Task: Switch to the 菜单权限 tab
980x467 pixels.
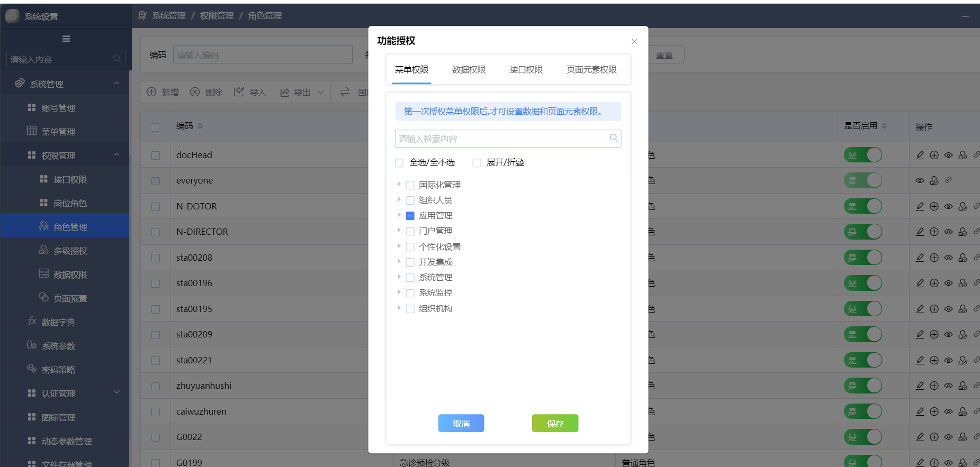Action: (412, 70)
